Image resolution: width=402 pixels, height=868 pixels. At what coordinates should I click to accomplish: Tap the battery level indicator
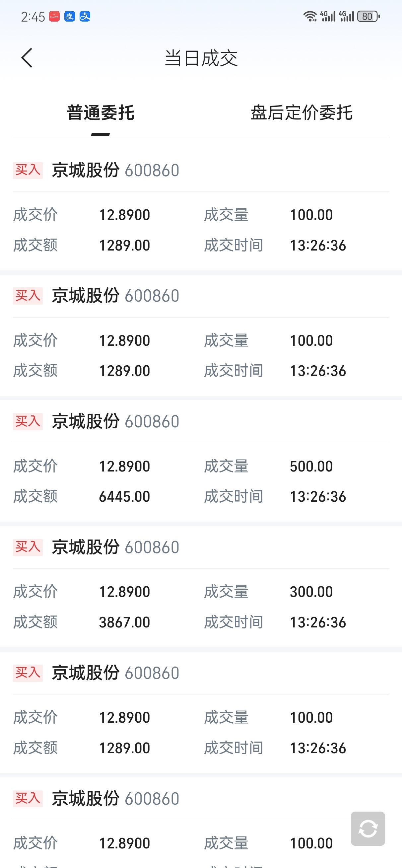click(x=368, y=17)
